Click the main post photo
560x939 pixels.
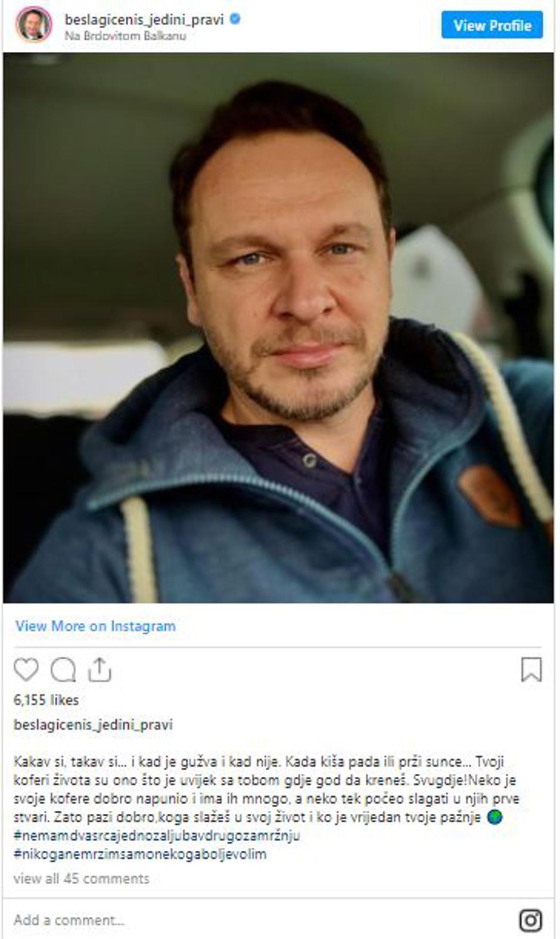(278, 327)
